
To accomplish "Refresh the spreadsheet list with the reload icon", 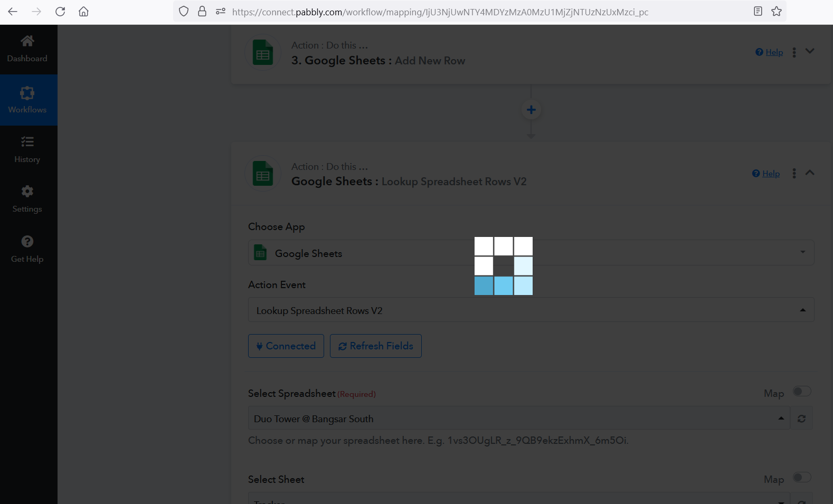I will pyautogui.click(x=801, y=419).
